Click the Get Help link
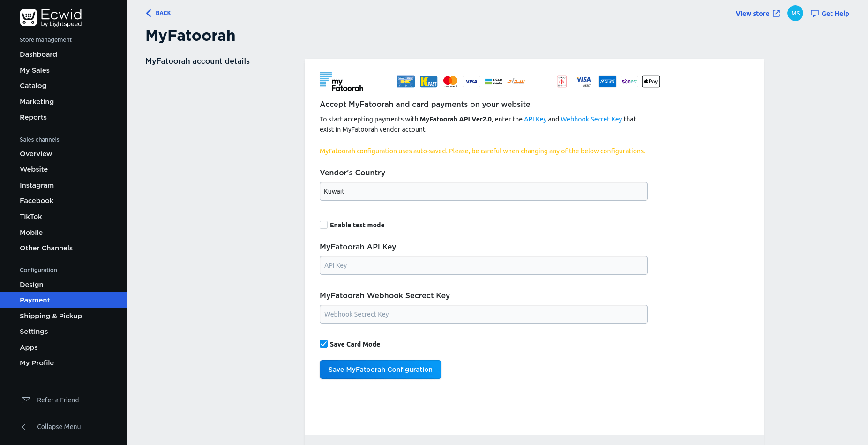This screenshot has width=868, height=445. (x=835, y=14)
